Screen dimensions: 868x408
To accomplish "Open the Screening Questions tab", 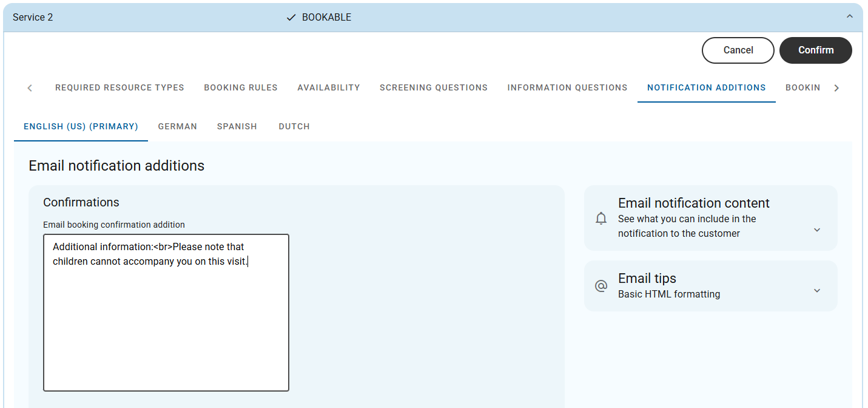I will pos(434,87).
